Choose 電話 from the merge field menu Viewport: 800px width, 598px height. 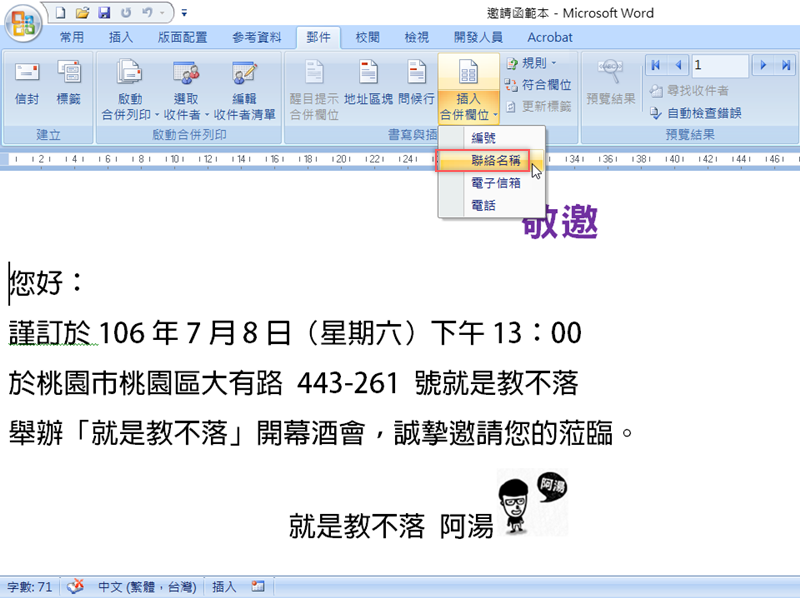click(x=492, y=205)
